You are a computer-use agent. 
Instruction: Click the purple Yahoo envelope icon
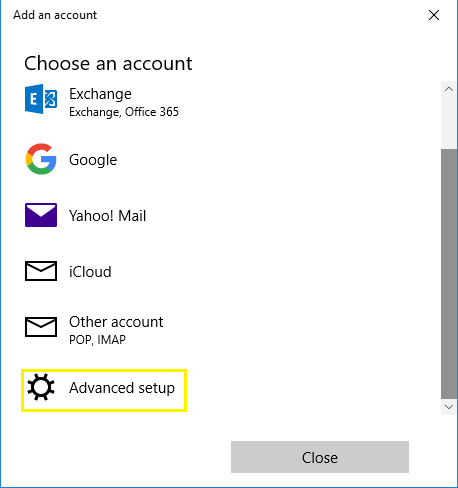(41, 215)
